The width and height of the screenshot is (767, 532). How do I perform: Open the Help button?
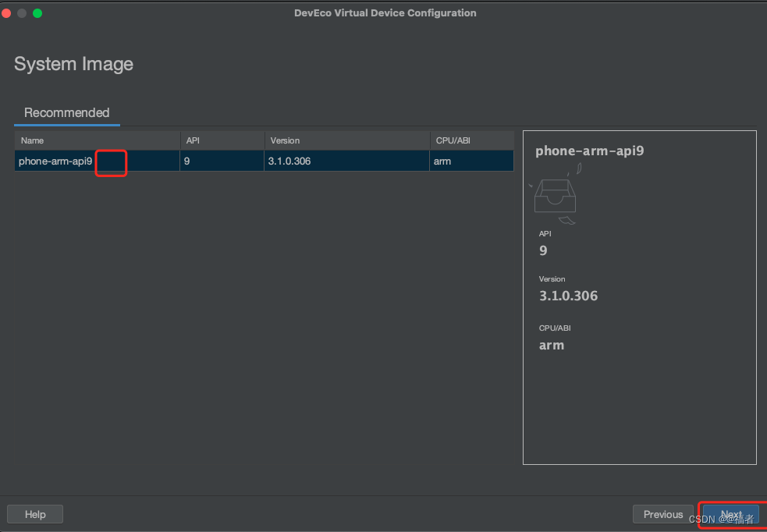click(35, 514)
